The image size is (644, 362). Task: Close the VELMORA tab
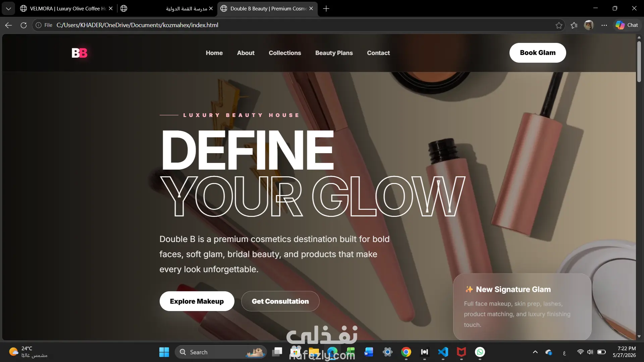[111, 9]
